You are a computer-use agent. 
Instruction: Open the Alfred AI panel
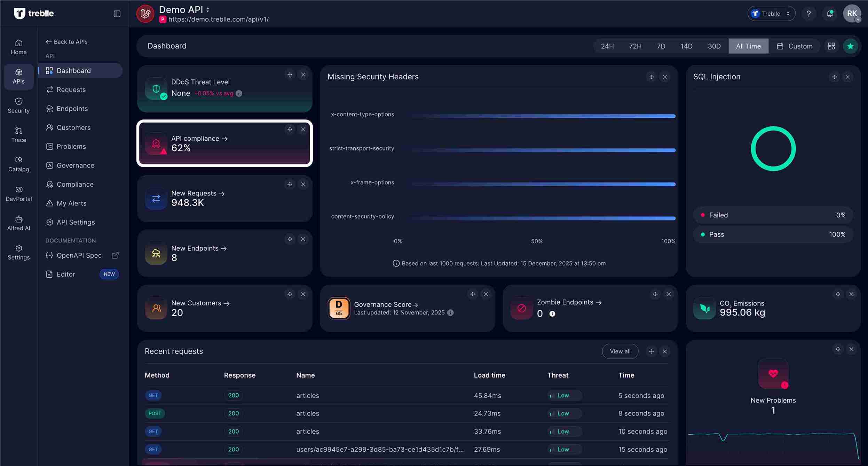18,223
